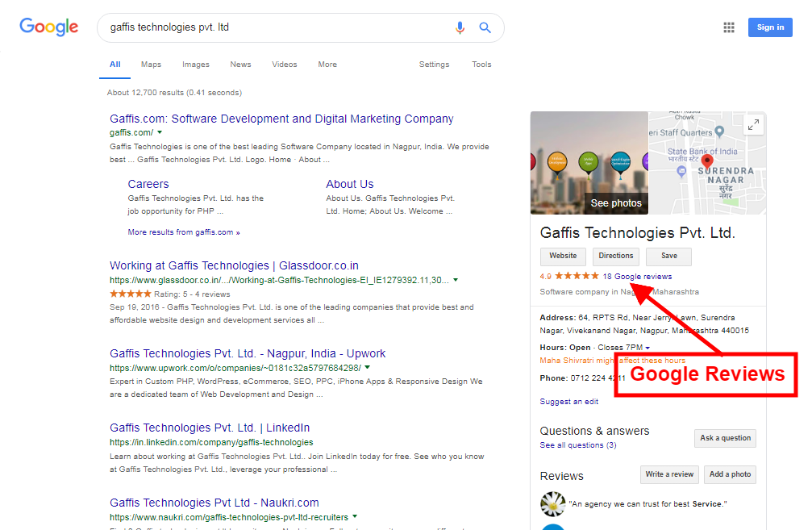Screen dimensions: 812x530
Task: Click the "About 12,700 results" count text
Action: tap(174, 92)
